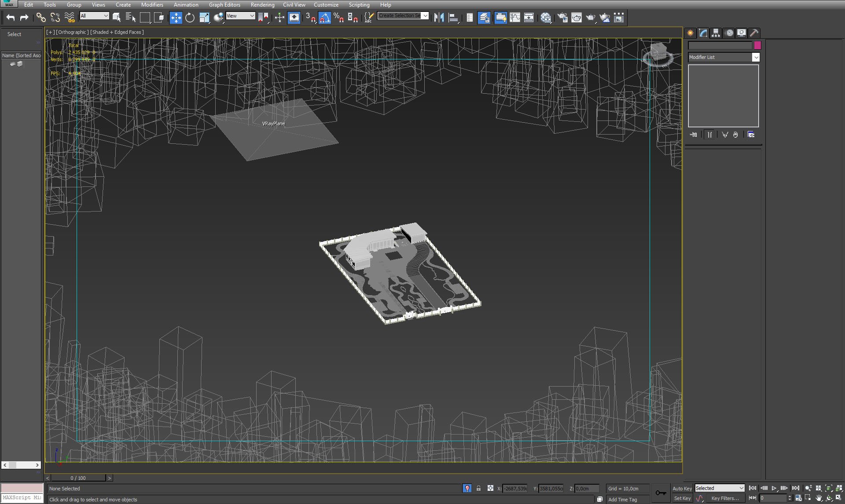The image size is (845, 504).
Task: Click the Redo arrow in the toolbar
Action: 24,17
